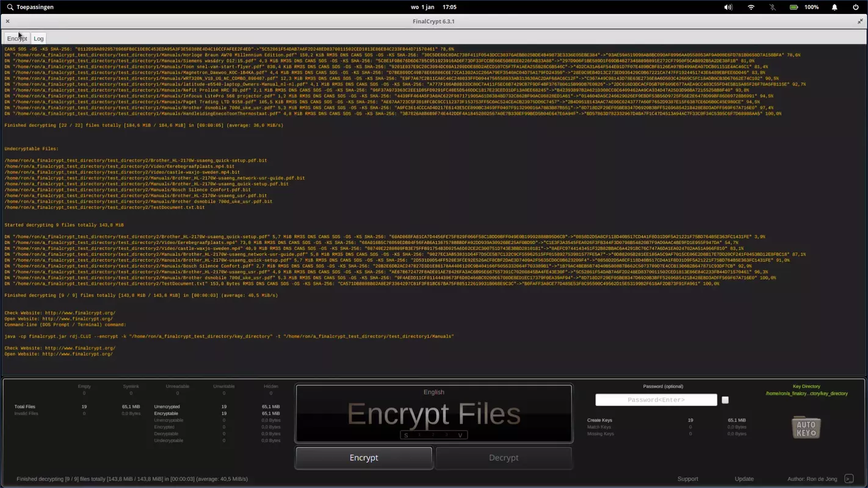This screenshot has height=488, width=868.
Task: Click the S to V indicator bar
Action: pyautogui.click(x=434, y=435)
